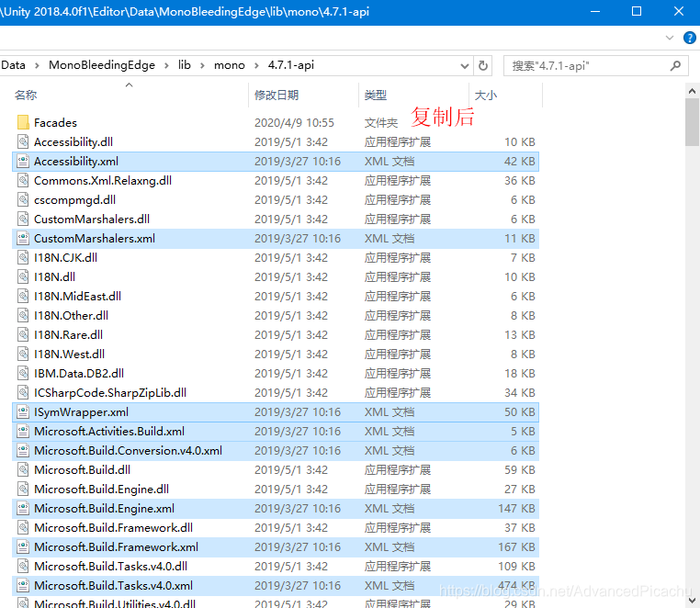The image size is (700, 608).
Task: Open the address bar history dropdown
Action: point(464,66)
